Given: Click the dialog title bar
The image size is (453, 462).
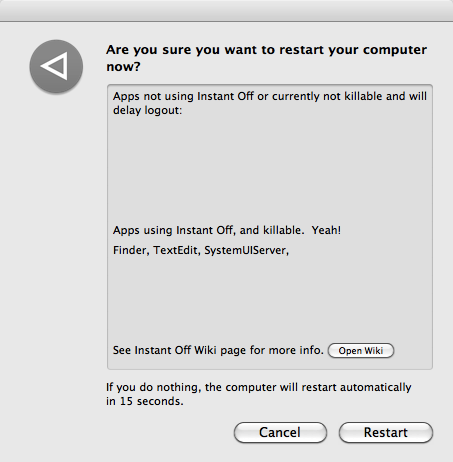Looking at the screenshot, I should (226, 11).
